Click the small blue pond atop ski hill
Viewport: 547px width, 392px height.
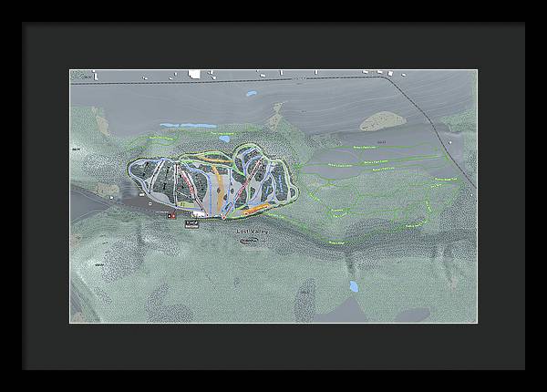click(223, 139)
